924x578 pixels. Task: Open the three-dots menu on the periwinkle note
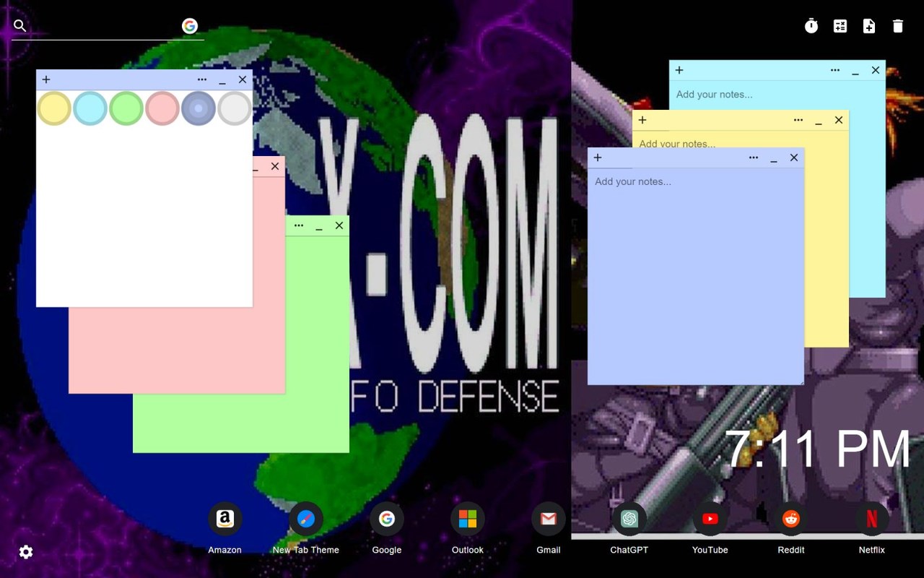click(754, 158)
